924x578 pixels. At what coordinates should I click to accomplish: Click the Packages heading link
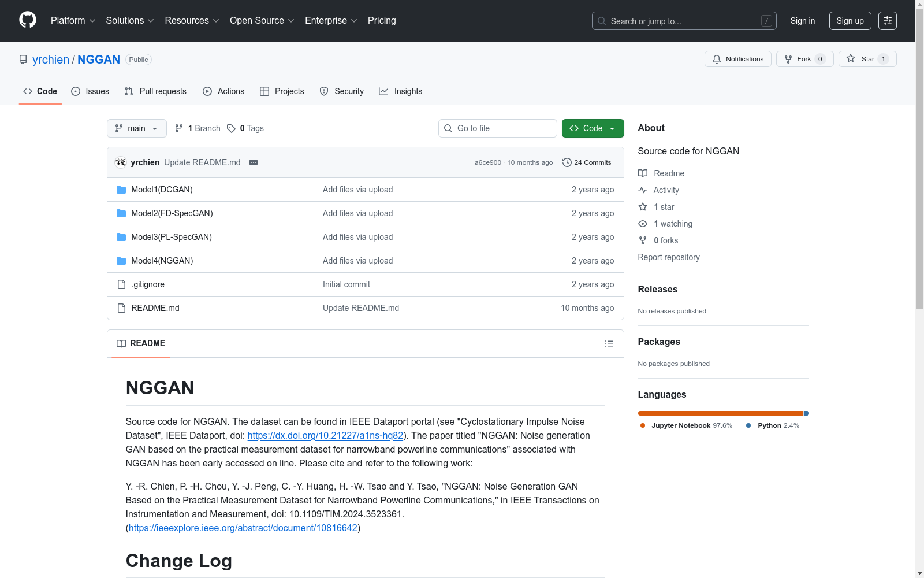(659, 342)
